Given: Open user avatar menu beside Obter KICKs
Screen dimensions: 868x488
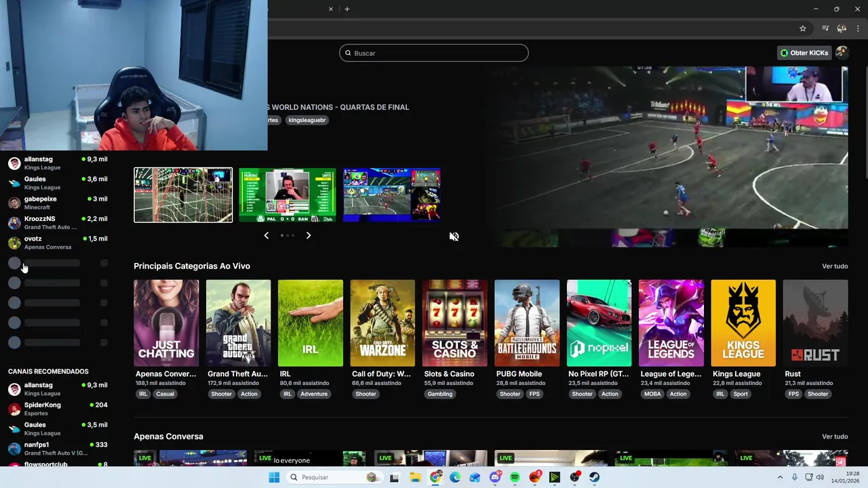Looking at the screenshot, I should (x=842, y=53).
